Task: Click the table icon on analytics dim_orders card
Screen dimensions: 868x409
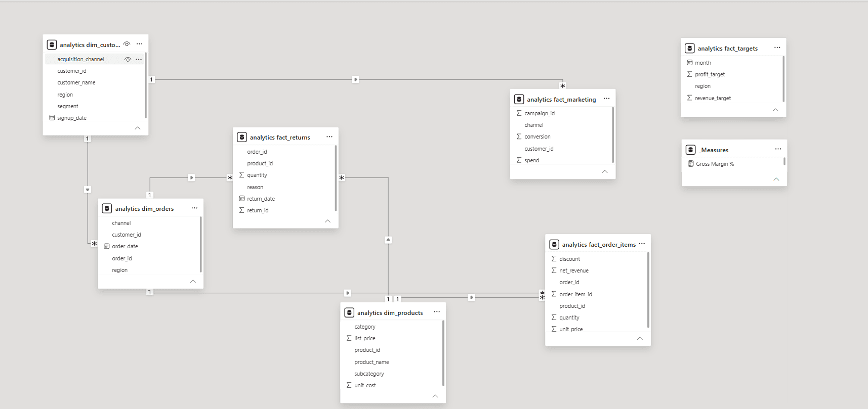Action: tap(107, 208)
